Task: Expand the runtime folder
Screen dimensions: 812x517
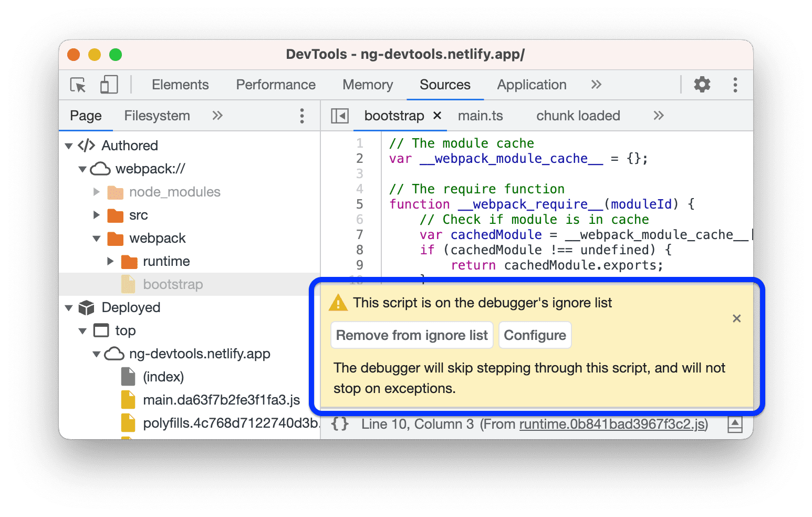Action: click(110, 261)
